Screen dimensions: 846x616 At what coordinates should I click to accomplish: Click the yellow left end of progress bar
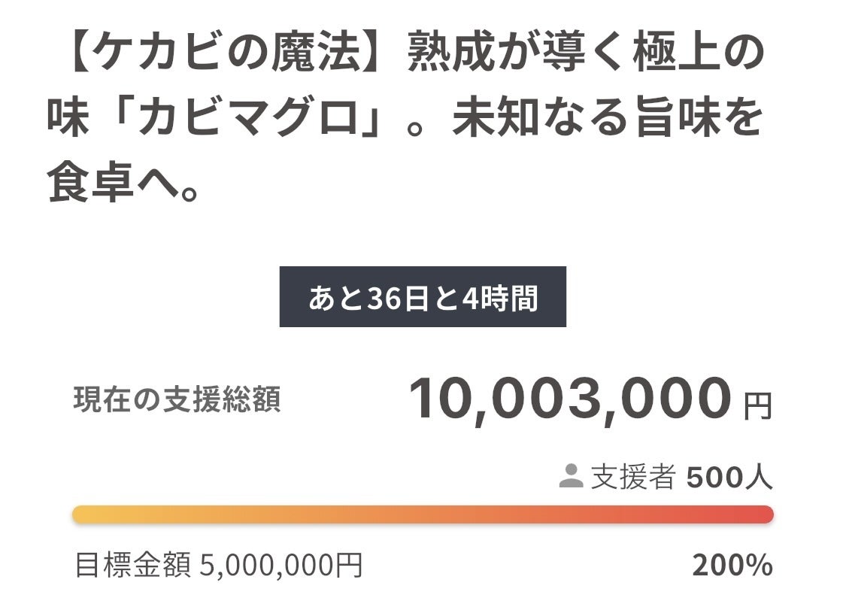(x=83, y=514)
